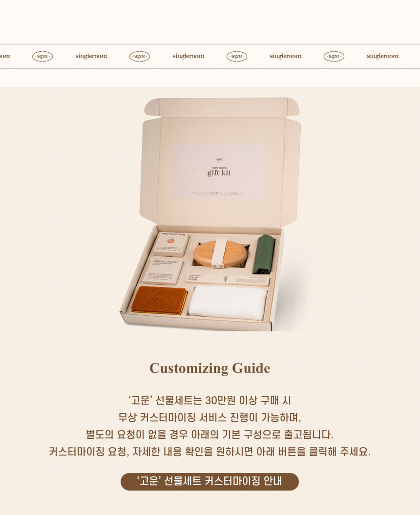Open the '고운' 선물세트 커스터마이징 안내 button
Screen dimensions: 420x515
pyautogui.click(x=210, y=481)
